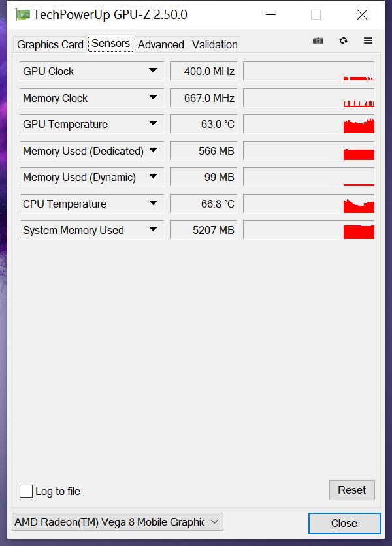Switch to the Graphics Card tab
Image resolution: width=392 pixels, height=546 pixels.
50,44
